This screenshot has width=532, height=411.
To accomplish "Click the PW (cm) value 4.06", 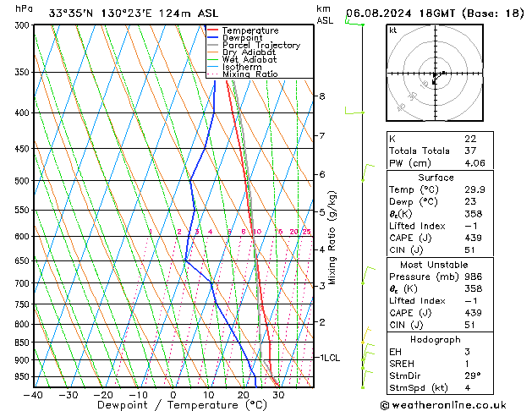I will click(x=474, y=163).
